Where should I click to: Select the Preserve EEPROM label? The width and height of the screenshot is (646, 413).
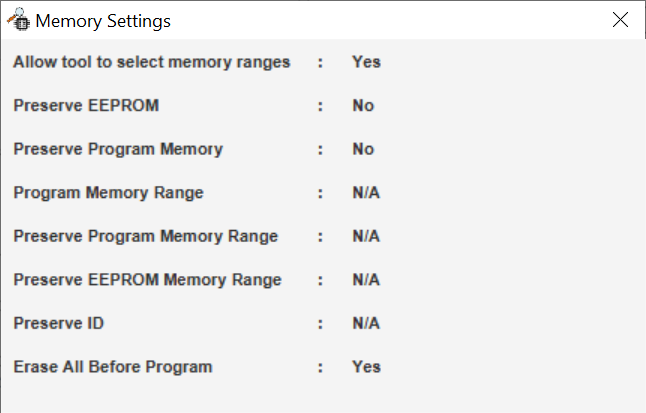click(x=86, y=106)
